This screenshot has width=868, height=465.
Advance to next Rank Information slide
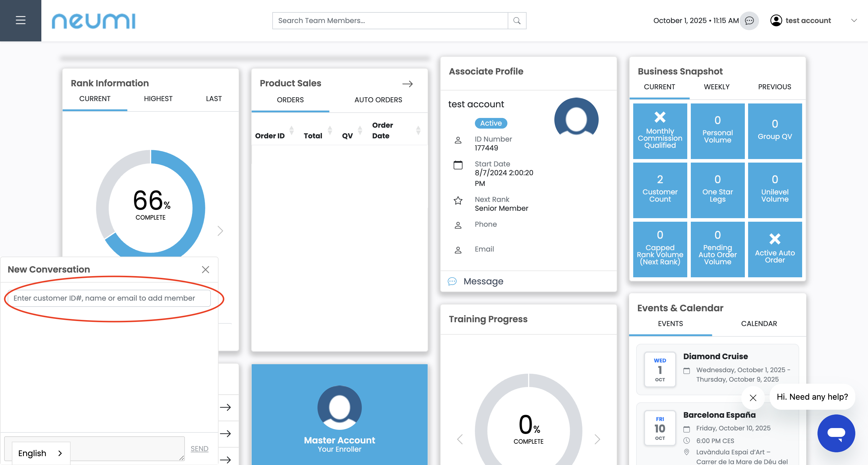[x=220, y=231]
